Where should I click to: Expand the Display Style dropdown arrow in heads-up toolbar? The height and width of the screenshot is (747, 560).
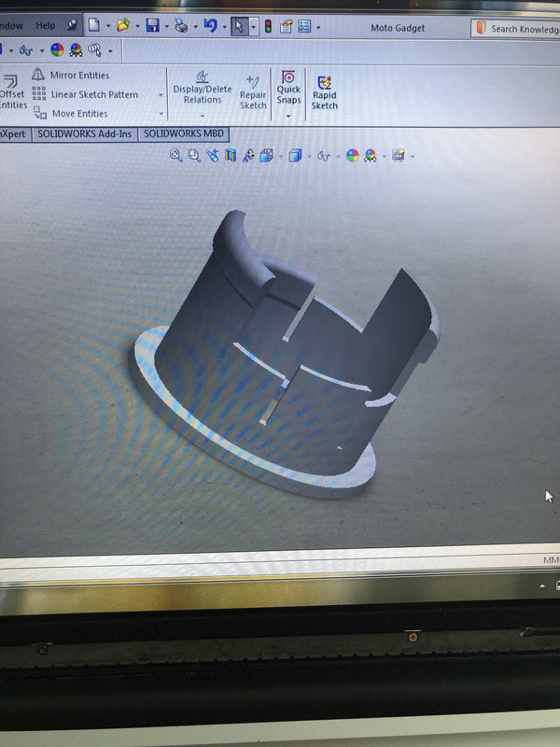[310, 156]
